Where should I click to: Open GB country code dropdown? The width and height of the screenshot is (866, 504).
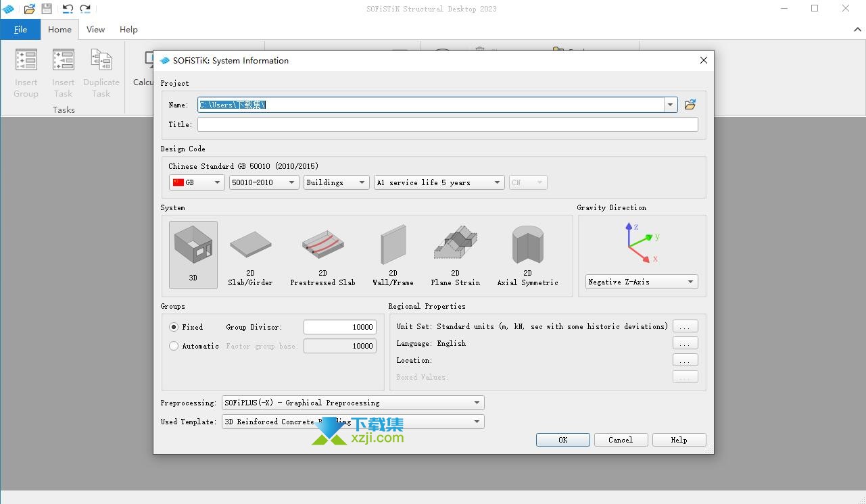click(x=197, y=182)
